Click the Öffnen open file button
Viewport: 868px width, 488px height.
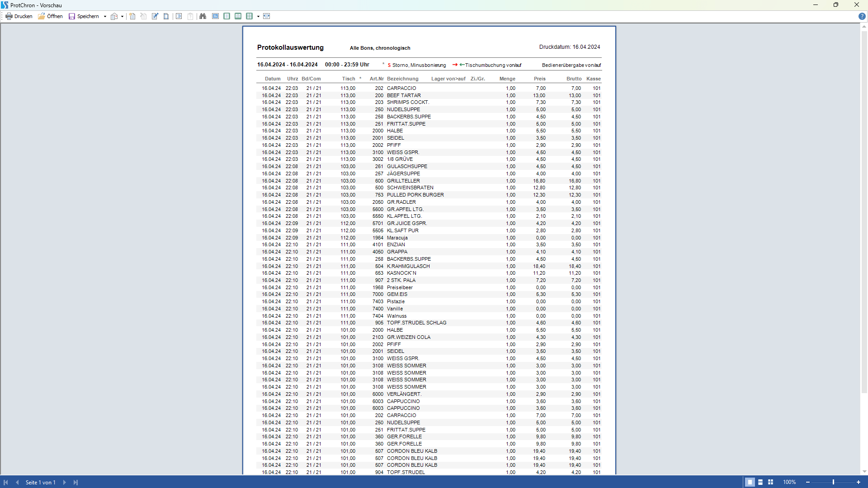[x=50, y=16]
